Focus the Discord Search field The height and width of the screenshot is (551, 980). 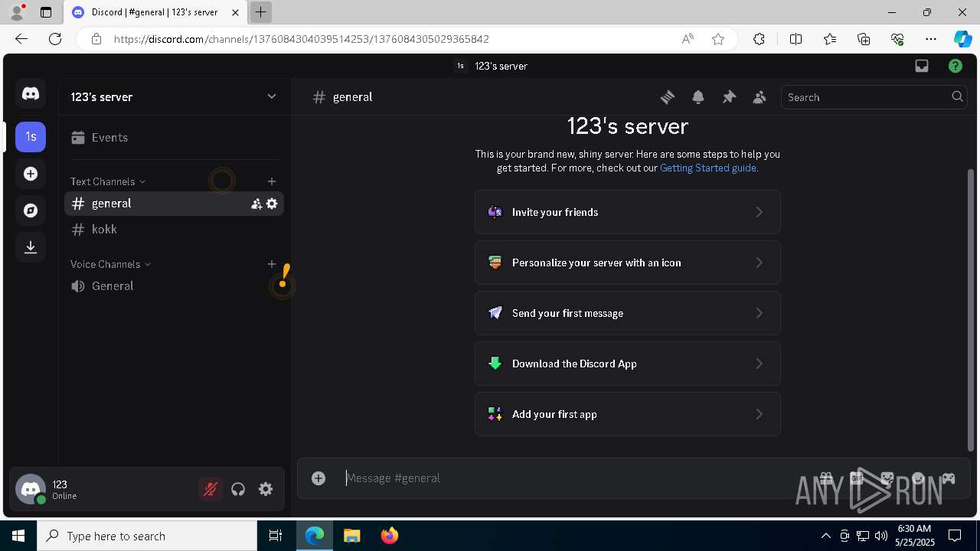coord(874,97)
